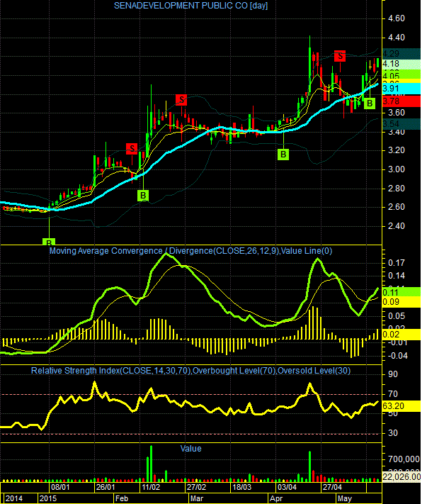Image resolution: width=427 pixels, height=504 pixels.
Task: Click the 4.18 last price tag
Action: 402,64
